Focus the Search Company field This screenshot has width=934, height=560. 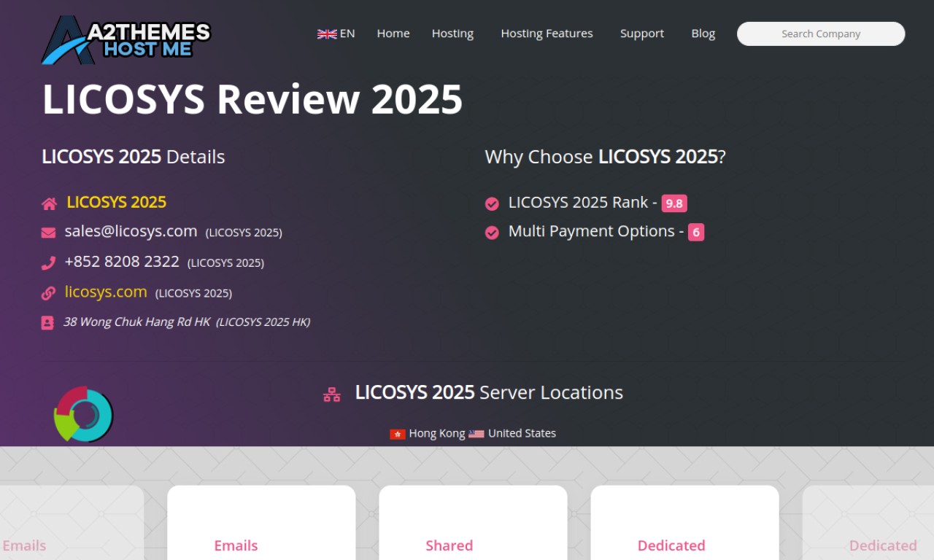821,34
